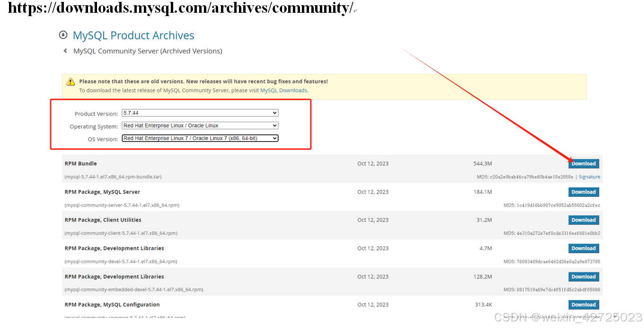Select the RPM Bundle filename text
The height and width of the screenshot is (328, 644).
point(113,177)
